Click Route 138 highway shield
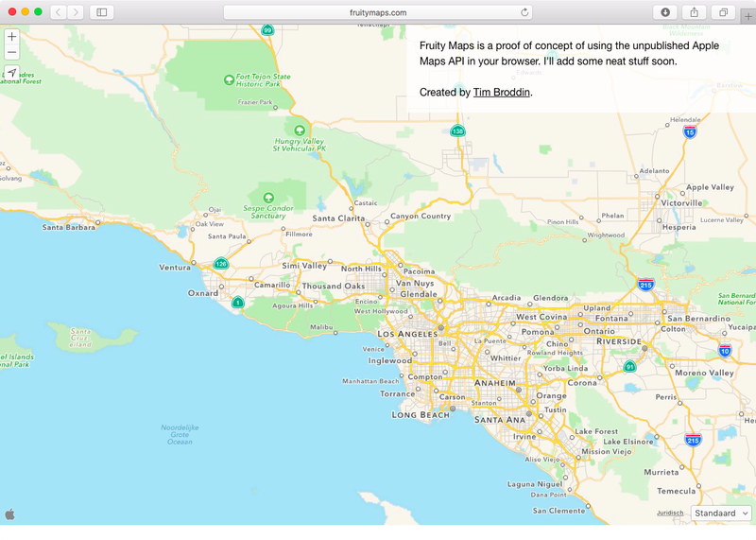 pyautogui.click(x=457, y=131)
